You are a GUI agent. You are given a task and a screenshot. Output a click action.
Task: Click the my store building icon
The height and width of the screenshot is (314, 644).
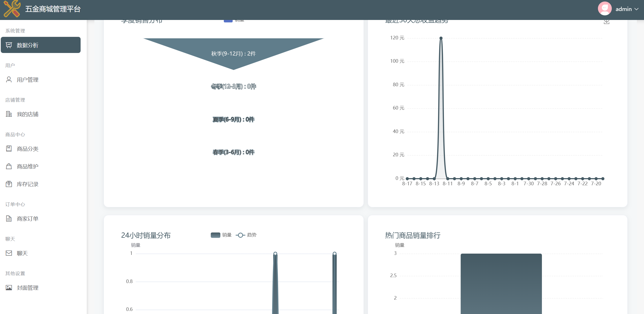coord(9,114)
